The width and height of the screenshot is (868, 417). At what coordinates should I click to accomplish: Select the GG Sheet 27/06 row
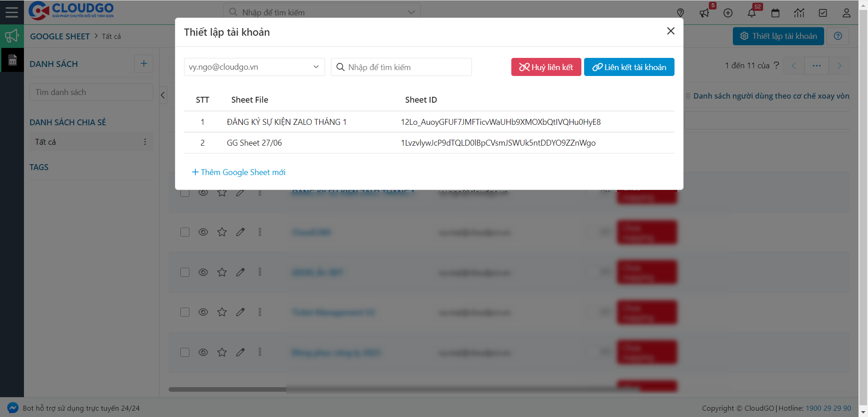point(254,143)
